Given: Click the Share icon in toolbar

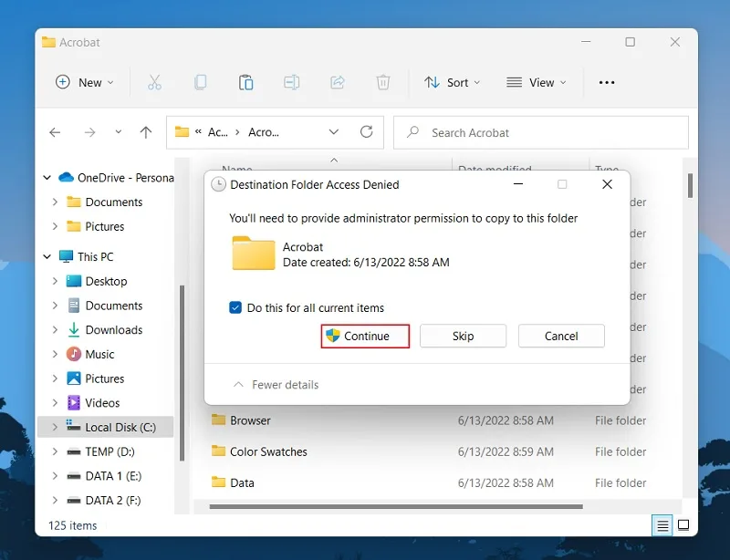Looking at the screenshot, I should [x=338, y=82].
